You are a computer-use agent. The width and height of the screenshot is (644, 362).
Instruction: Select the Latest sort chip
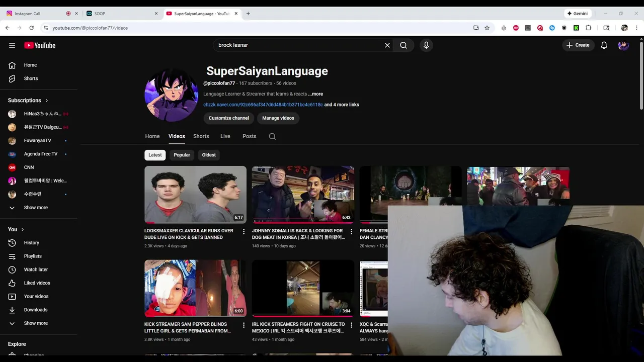point(155,155)
